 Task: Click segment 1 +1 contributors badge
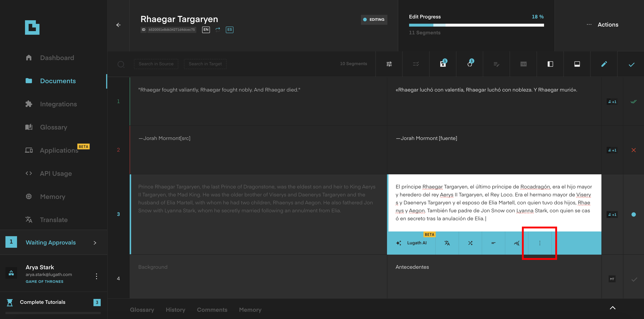click(x=612, y=102)
